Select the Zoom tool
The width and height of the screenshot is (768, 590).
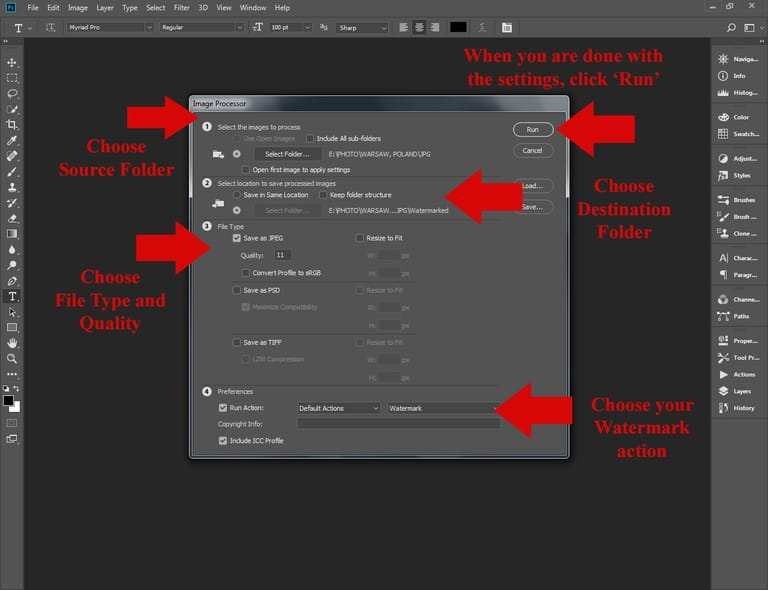point(12,359)
